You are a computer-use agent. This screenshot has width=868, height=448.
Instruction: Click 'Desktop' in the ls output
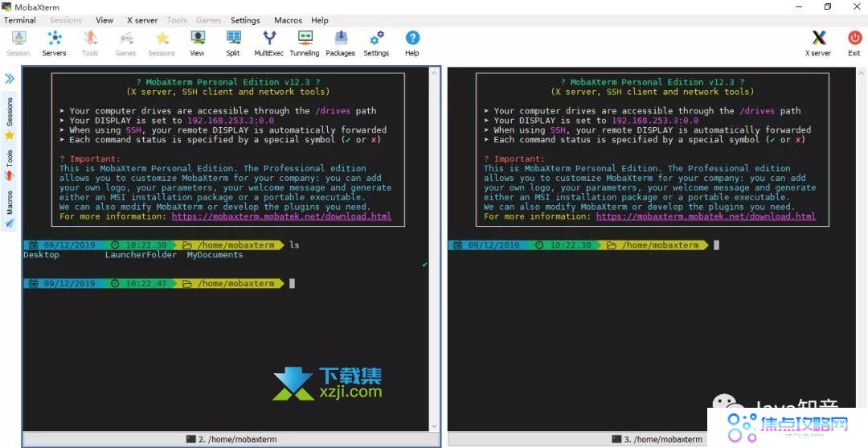point(41,255)
